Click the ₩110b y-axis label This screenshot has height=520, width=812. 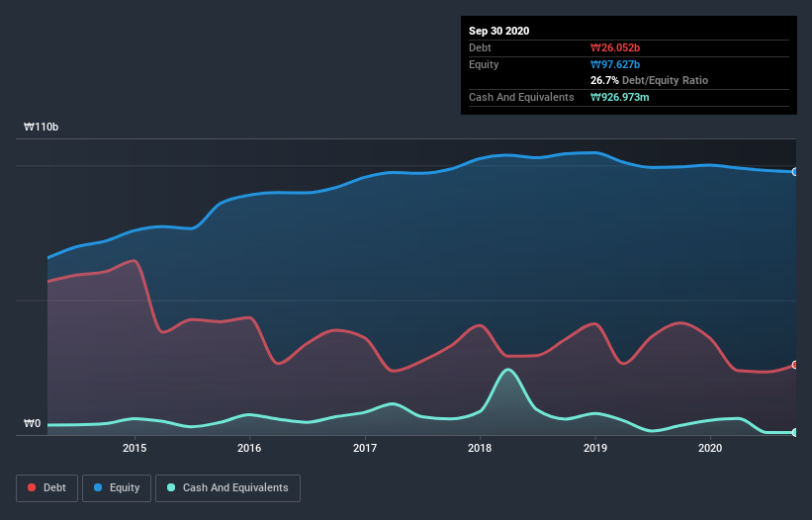coord(41,127)
